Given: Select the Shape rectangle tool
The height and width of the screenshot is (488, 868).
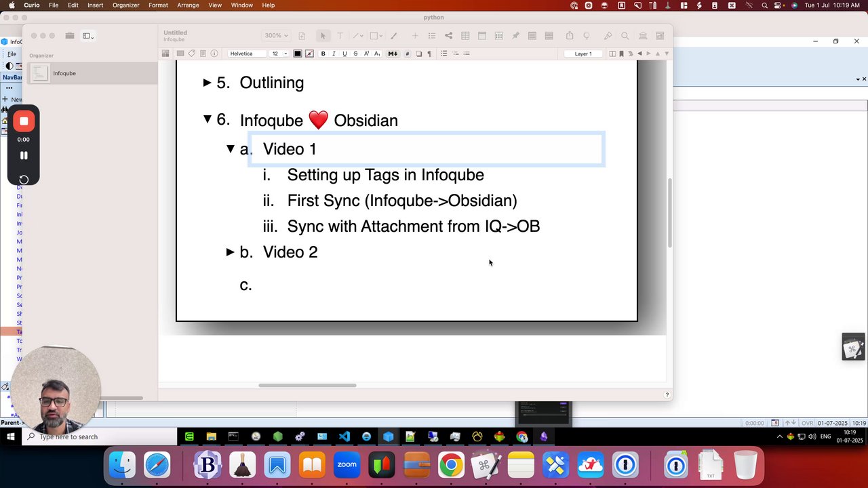Looking at the screenshot, I should (x=376, y=35).
